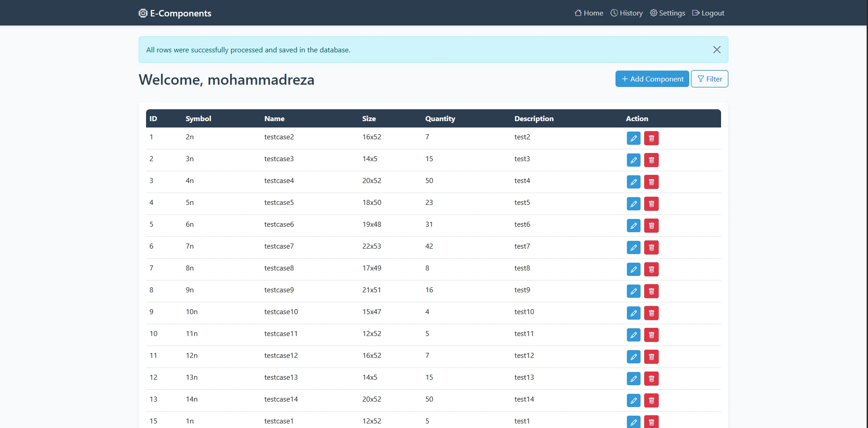Click the Quantity column header
The image size is (868, 428).
440,118
